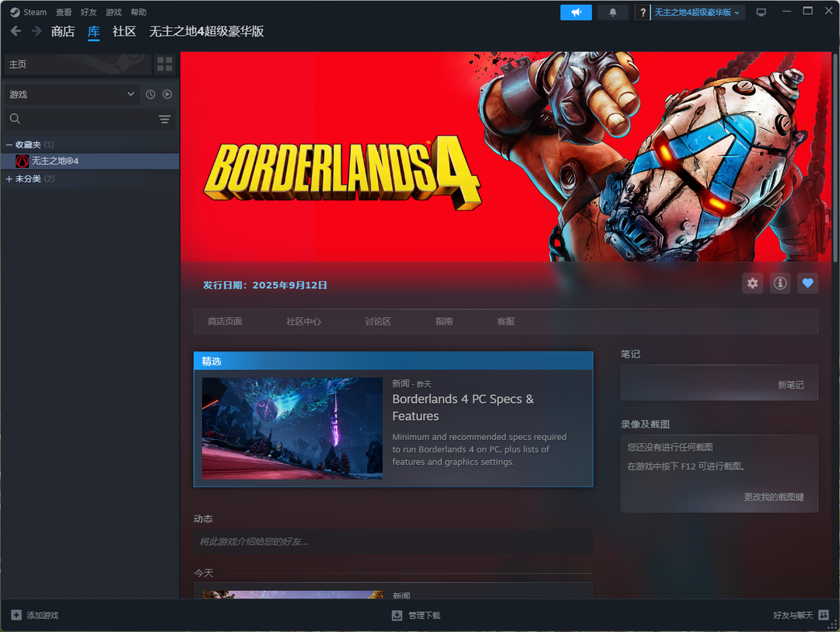Toggle ready-to-play filter icon
The width and height of the screenshot is (840, 632).
[x=167, y=94]
